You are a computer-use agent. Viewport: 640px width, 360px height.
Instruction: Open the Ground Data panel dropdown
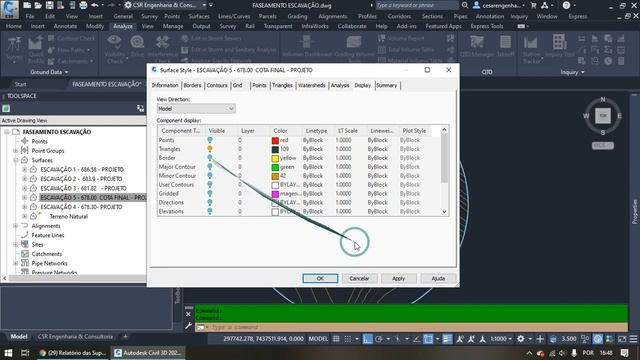[x=49, y=72]
